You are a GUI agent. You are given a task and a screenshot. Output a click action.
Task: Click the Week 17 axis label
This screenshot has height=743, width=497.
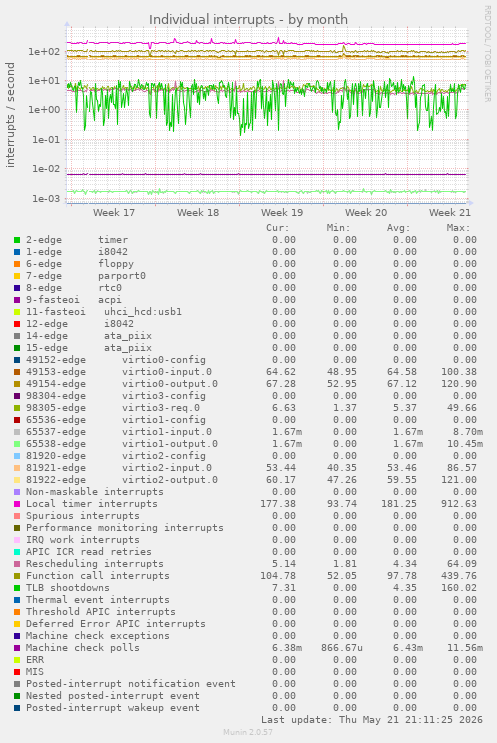tap(114, 213)
